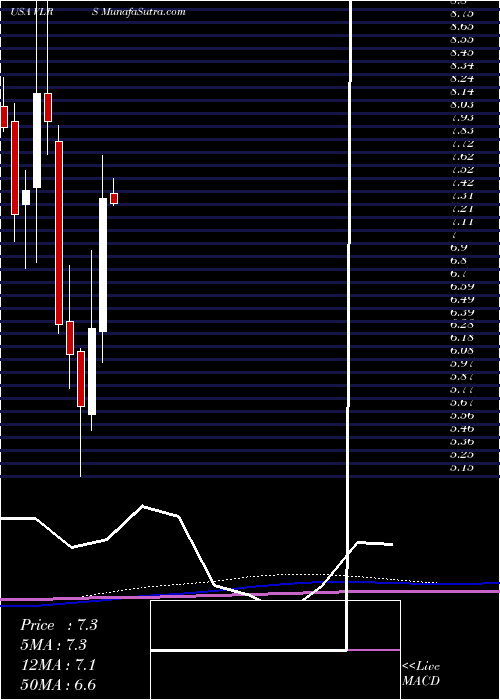Image resolution: width=500 pixels, height=700 pixels.
Task: Click the 7.93 price axis label
Action: (x=462, y=117)
